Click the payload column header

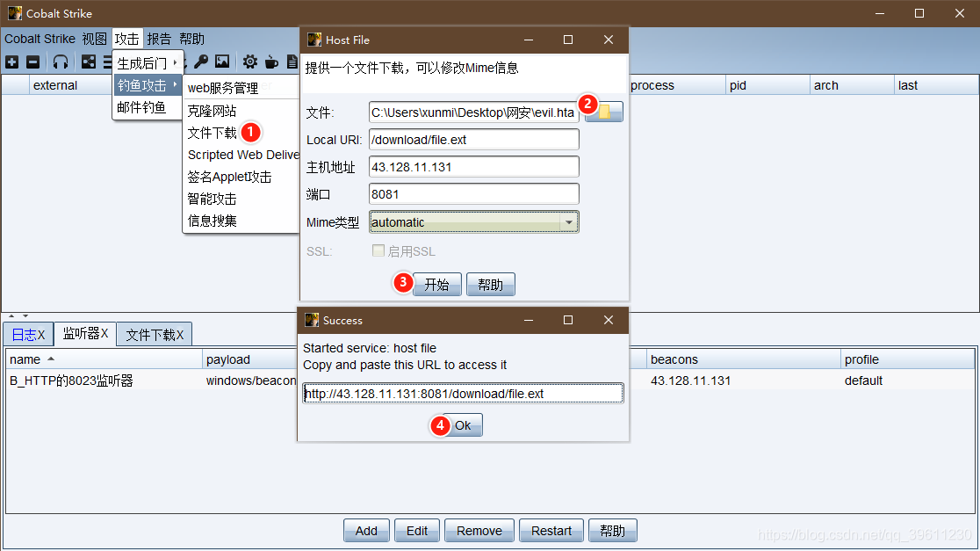point(228,359)
